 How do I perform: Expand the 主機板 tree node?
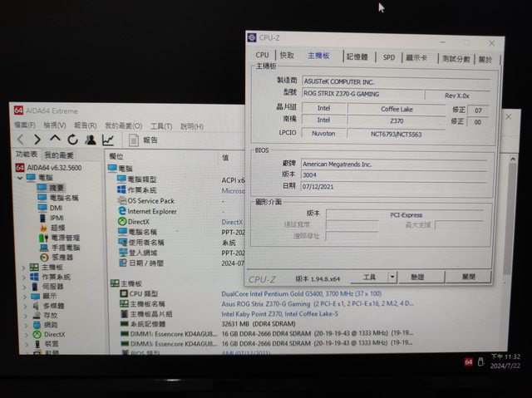coord(24,268)
